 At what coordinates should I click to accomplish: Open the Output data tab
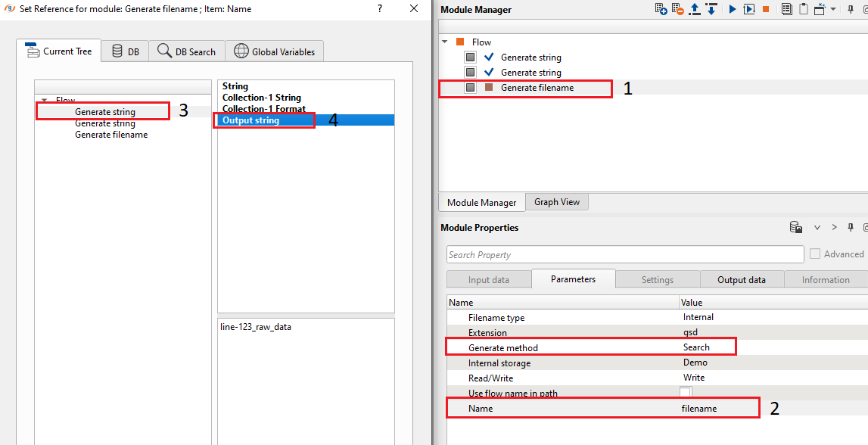click(741, 279)
